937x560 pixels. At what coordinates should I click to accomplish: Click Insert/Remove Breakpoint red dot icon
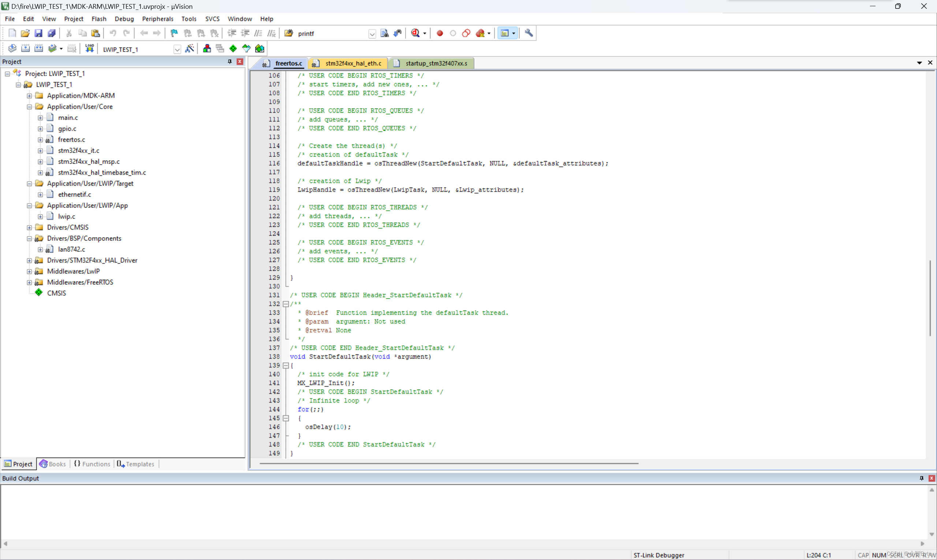[440, 33]
